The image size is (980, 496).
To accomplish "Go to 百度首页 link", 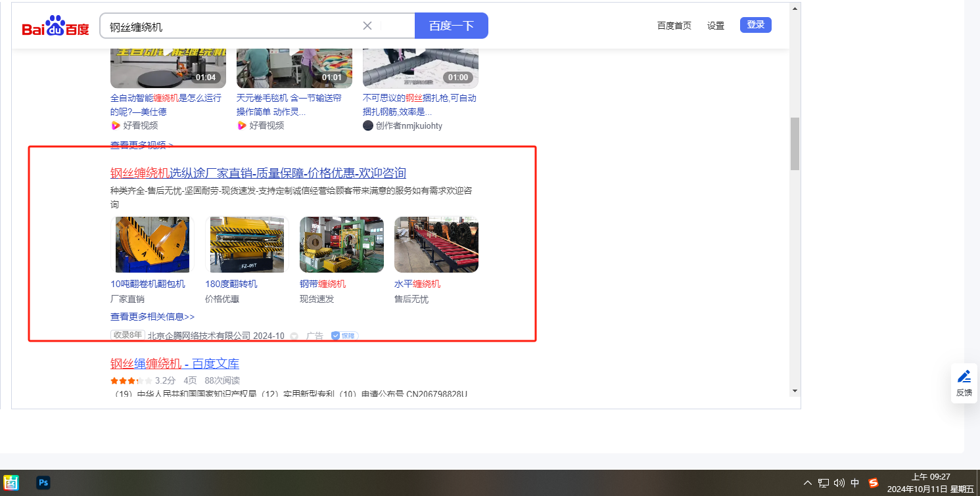I will pos(674,26).
